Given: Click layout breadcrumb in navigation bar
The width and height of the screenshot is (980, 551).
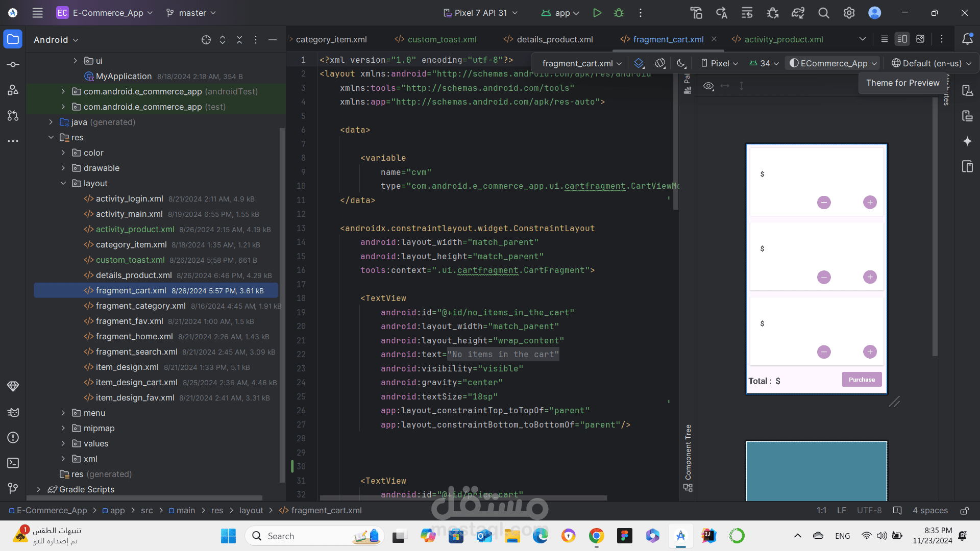Looking at the screenshot, I should point(251,511).
